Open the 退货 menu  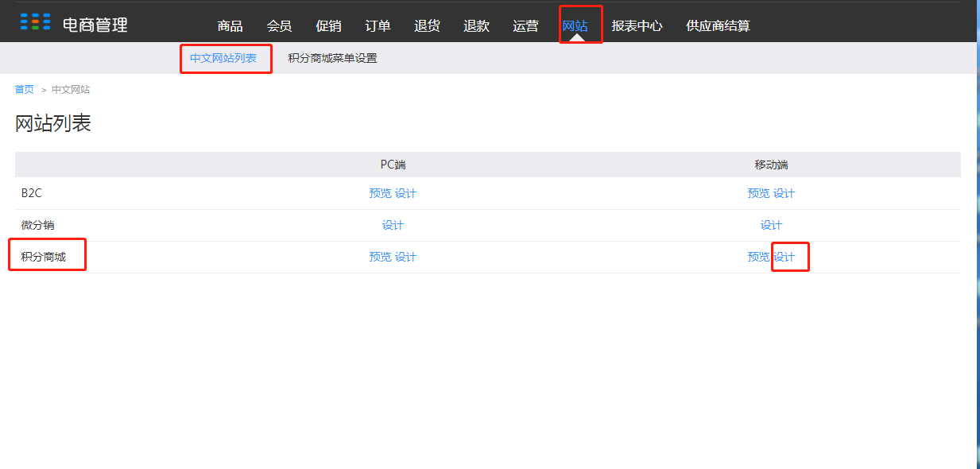[427, 25]
